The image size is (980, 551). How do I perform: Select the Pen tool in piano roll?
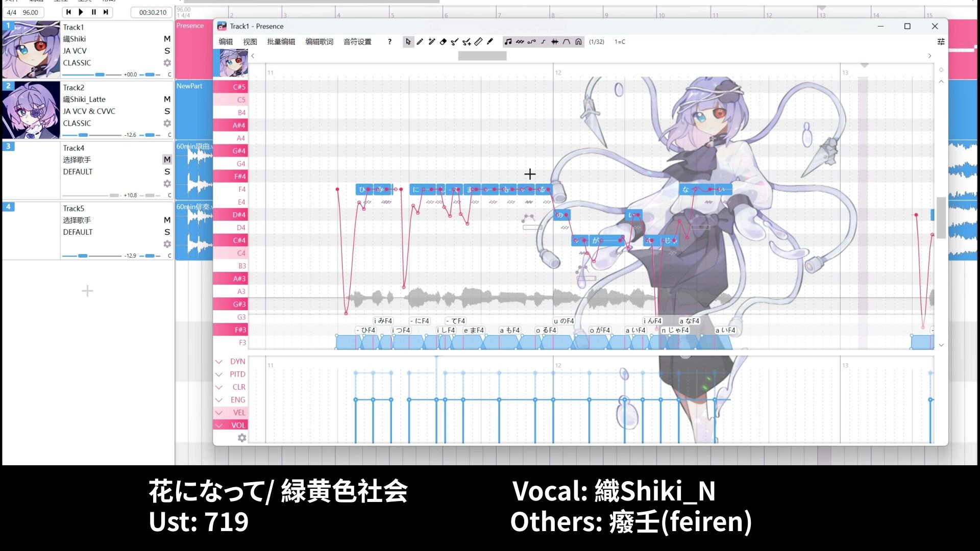pos(420,42)
